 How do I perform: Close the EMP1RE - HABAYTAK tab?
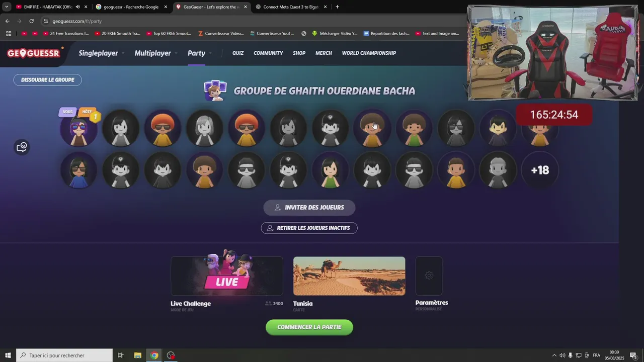tap(86, 7)
